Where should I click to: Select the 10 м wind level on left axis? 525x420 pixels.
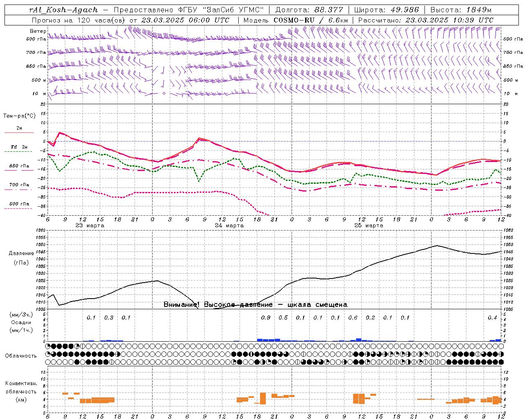coord(39,94)
